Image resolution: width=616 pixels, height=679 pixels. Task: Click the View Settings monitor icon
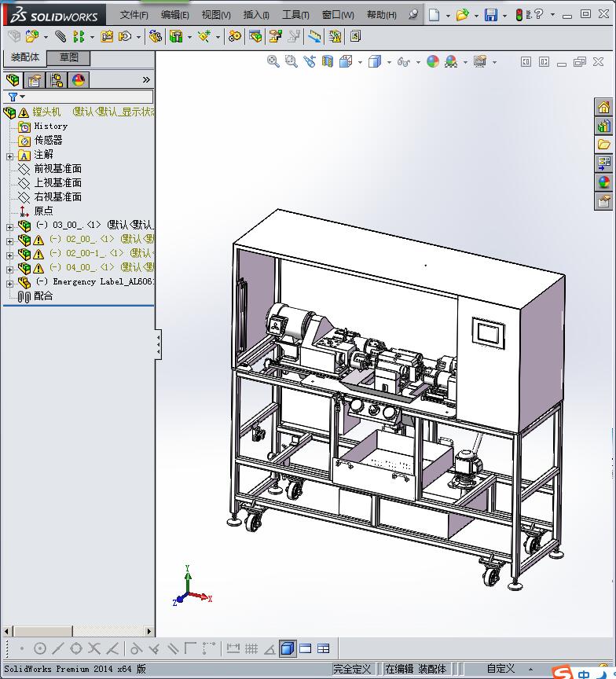[x=479, y=61]
